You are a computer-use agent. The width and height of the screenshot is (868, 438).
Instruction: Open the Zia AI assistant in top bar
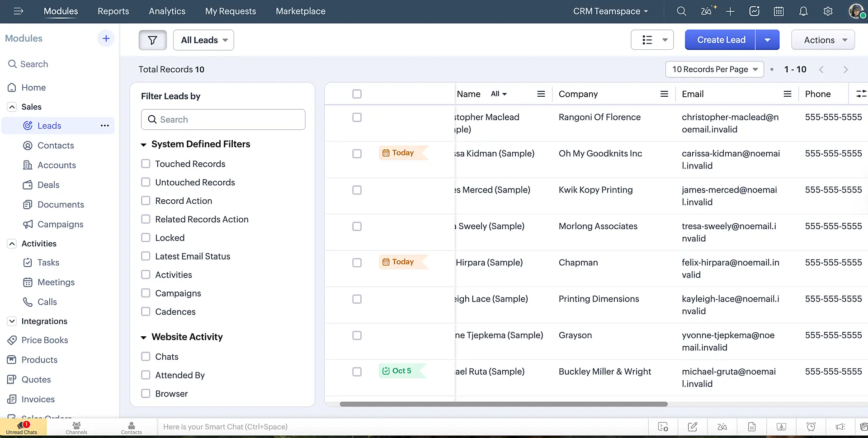pyautogui.click(x=707, y=11)
